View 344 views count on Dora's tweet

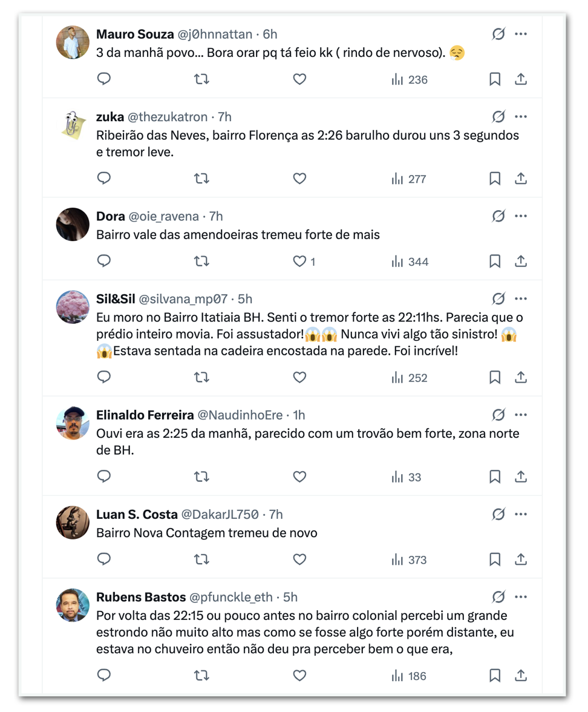[x=410, y=262]
